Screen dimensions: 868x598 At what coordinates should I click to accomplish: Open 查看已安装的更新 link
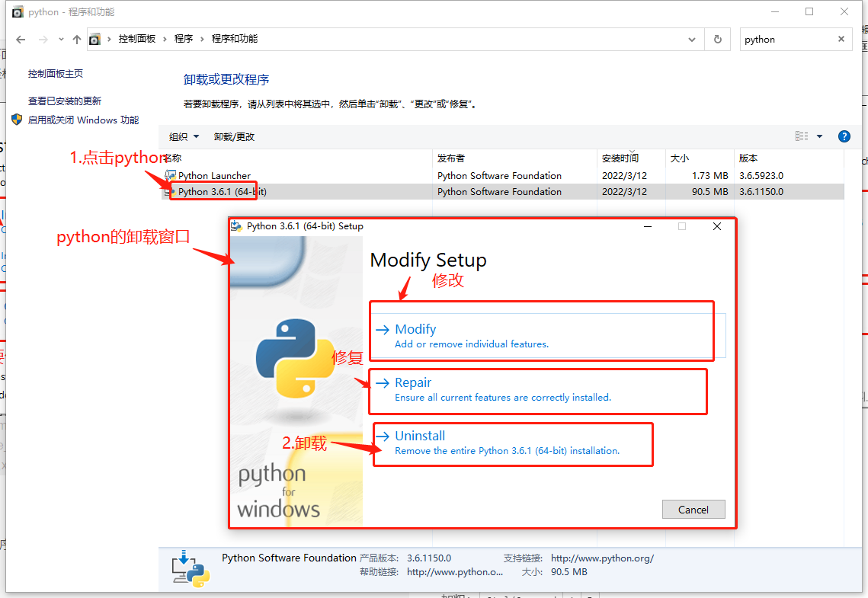tap(65, 101)
